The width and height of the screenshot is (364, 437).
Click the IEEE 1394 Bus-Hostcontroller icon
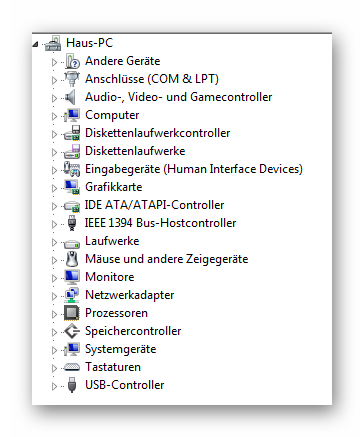click(x=72, y=223)
